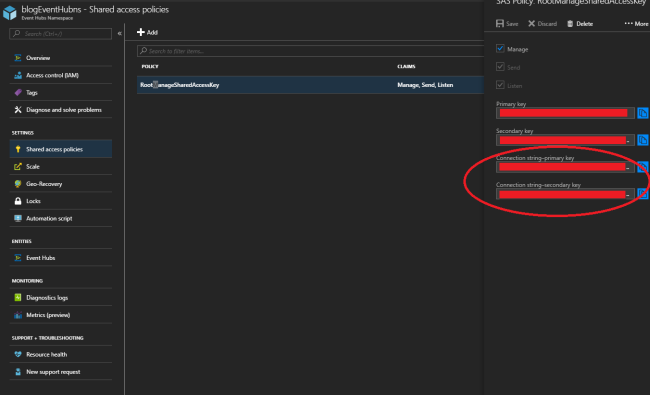The width and height of the screenshot is (650, 395).
Task: Click the Event Hubs entity icon
Action: tap(18, 258)
